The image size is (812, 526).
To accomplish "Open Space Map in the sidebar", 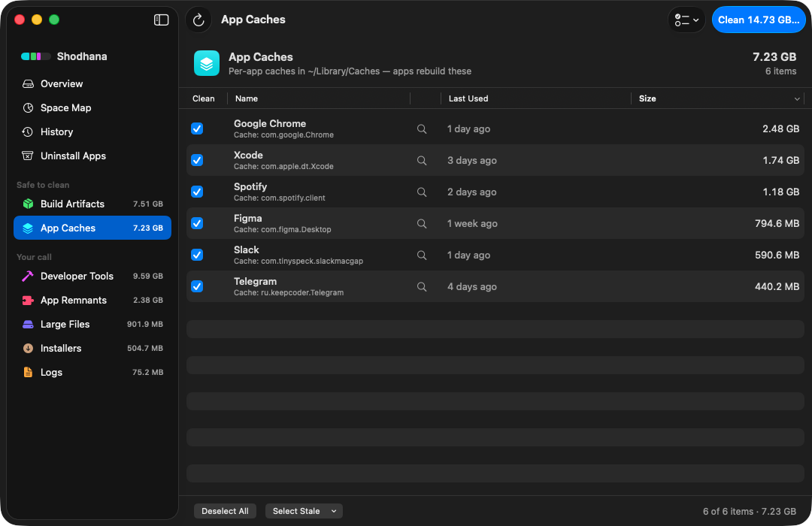I will pos(92,107).
